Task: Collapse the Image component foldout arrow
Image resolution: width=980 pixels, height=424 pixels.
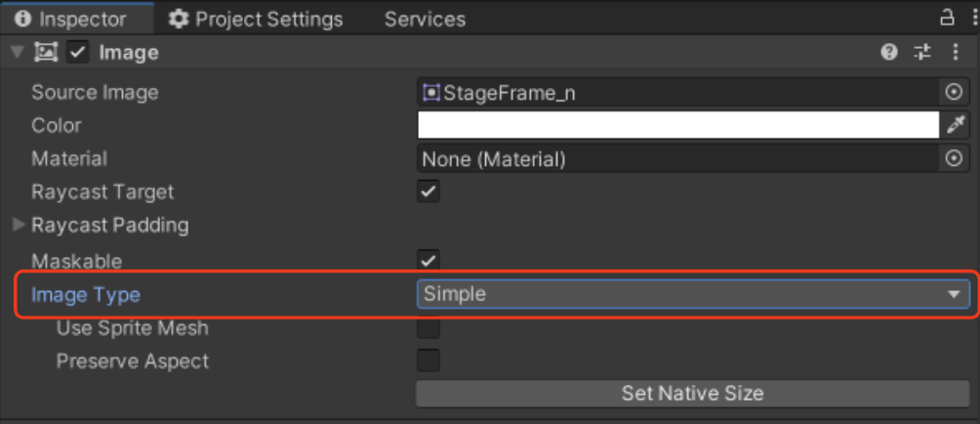Action: (x=18, y=53)
